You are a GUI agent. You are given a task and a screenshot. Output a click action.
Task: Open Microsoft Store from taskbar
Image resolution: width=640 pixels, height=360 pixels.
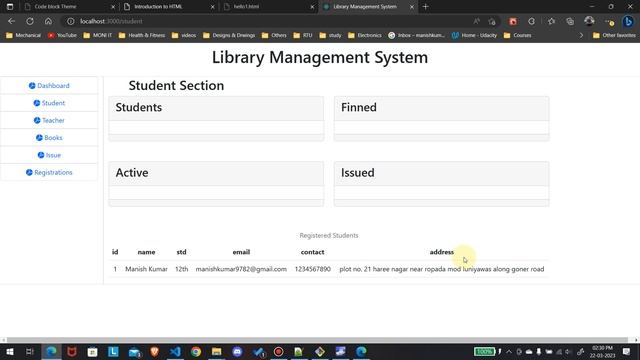click(x=92, y=351)
